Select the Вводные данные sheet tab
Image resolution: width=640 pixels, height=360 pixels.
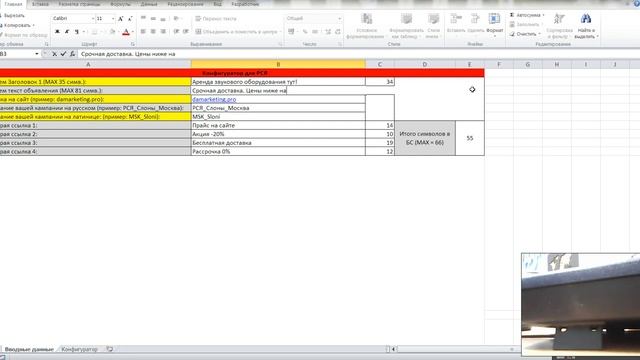pyautogui.click(x=29, y=349)
